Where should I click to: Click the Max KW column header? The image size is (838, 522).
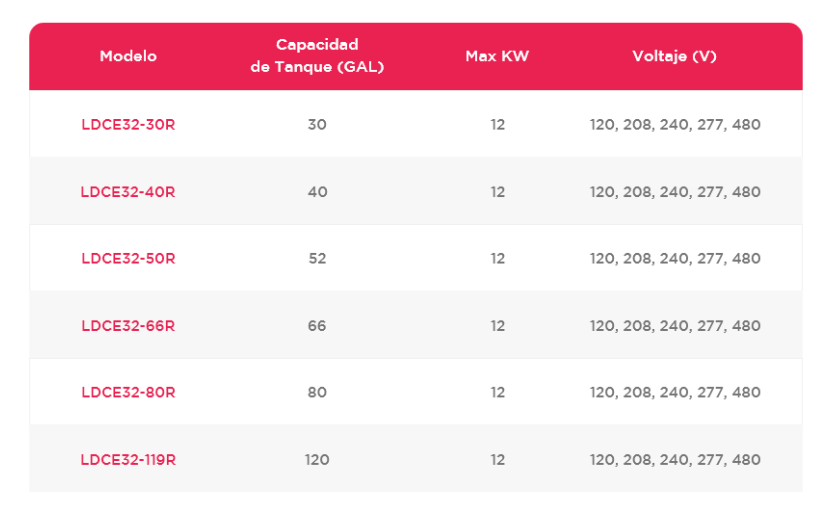point(497,56)
